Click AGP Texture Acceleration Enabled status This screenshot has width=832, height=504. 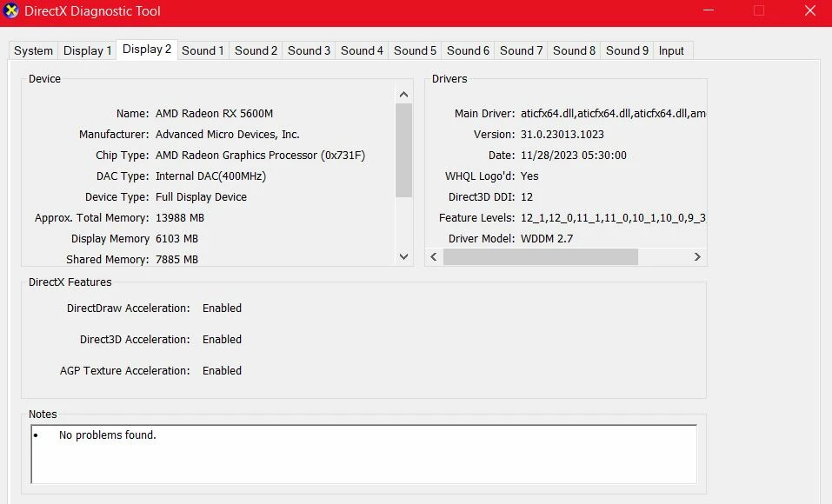pos(222,371)
